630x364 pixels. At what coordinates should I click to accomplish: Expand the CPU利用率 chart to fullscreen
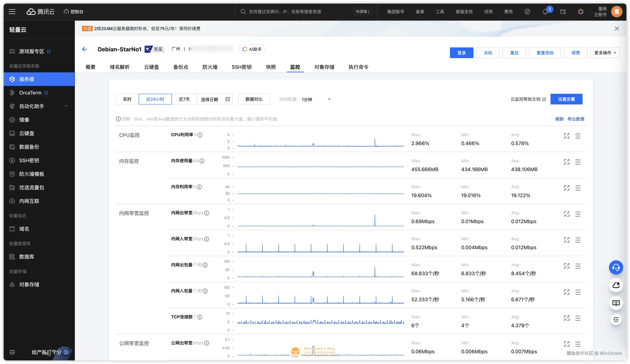point(567,136)
